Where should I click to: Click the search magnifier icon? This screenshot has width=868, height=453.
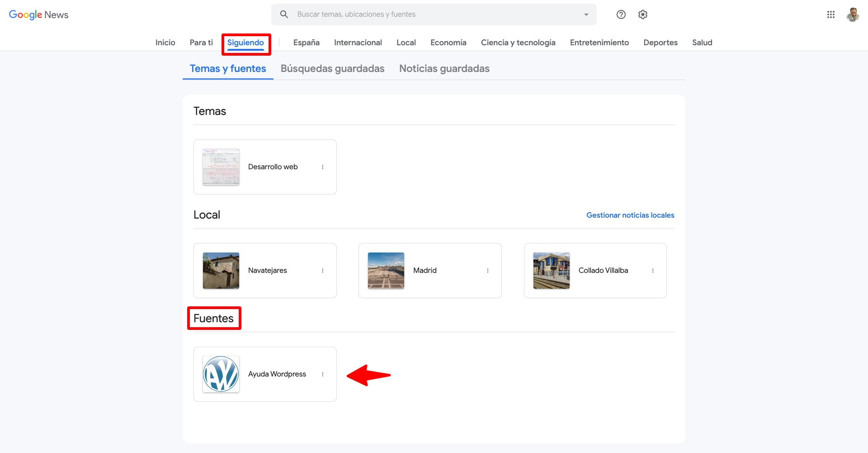[284, 14]
